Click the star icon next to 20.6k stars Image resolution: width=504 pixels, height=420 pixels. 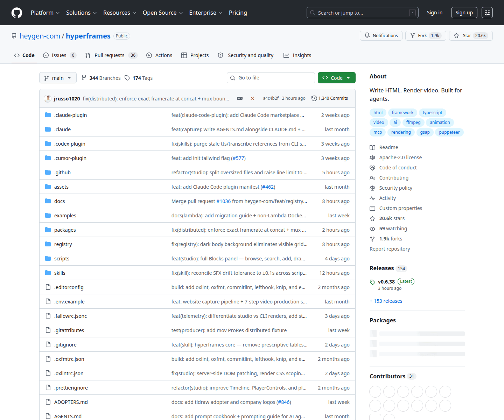pyautogui.click(x=372, y=218)
